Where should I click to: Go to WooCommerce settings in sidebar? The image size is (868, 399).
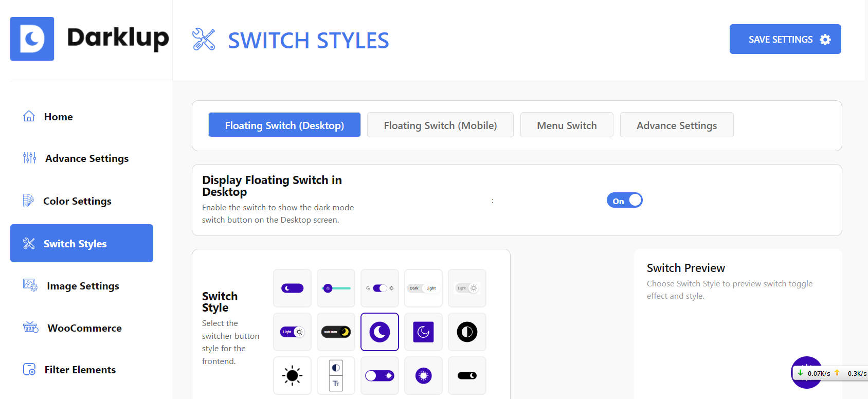84,328
